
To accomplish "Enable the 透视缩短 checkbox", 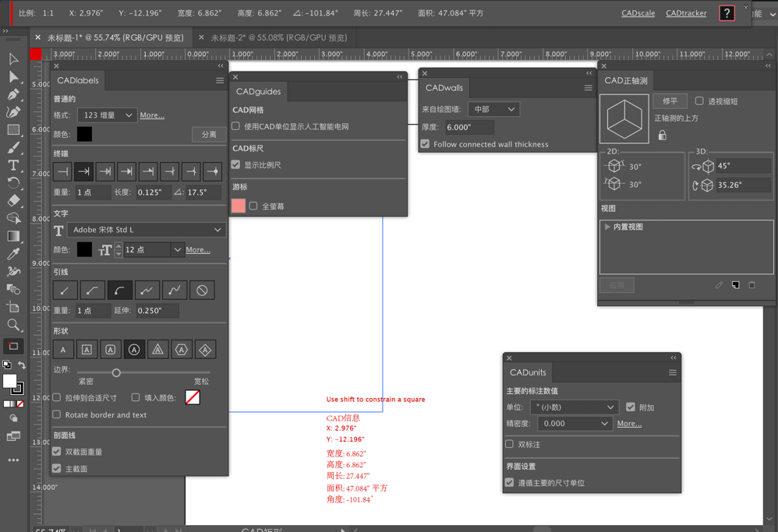I will [698, 101].
